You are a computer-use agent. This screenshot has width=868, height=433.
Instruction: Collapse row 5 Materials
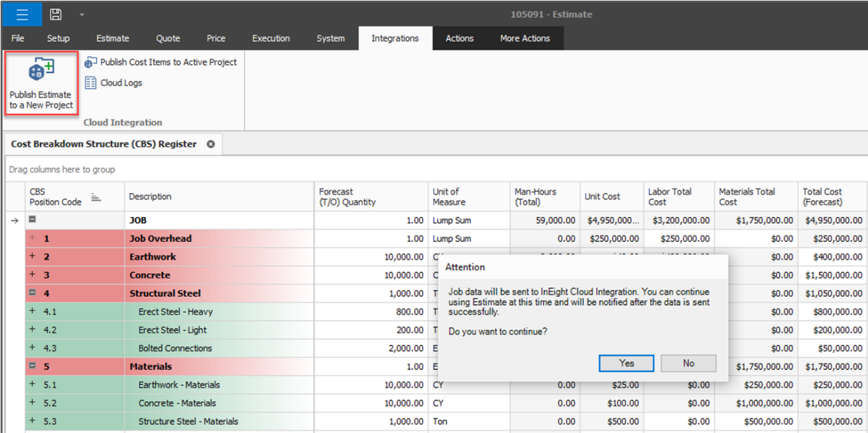[x=32, y=366]
